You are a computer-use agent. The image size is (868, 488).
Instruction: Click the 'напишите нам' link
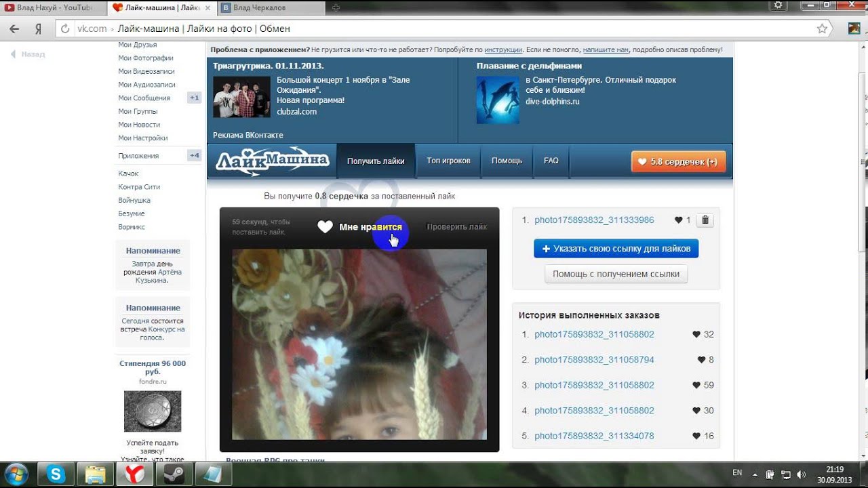[x=606, y=50]
